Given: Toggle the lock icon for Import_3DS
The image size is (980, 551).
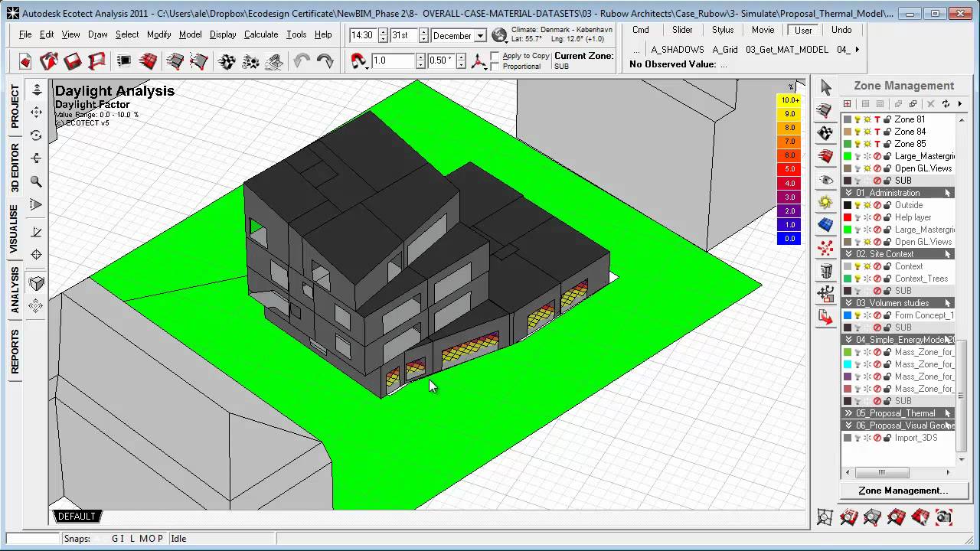Looking at the screenshot, I should click(887, 438).
